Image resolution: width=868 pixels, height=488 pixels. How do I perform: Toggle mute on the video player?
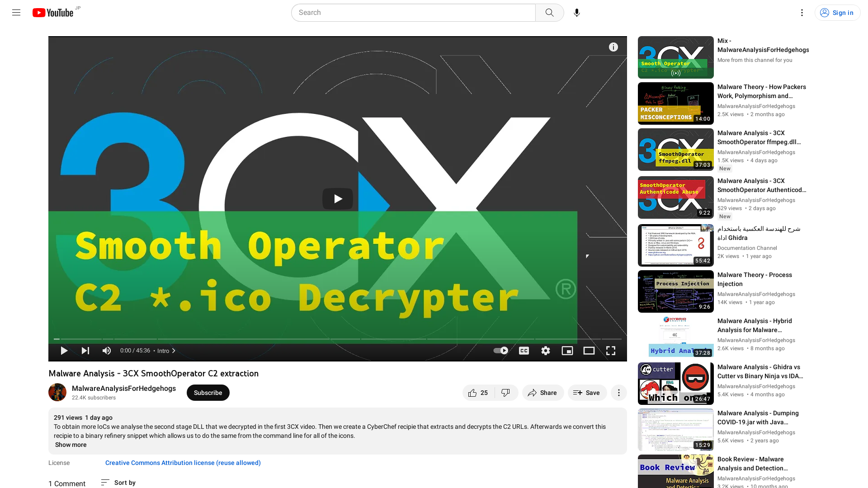click(107, 350)
